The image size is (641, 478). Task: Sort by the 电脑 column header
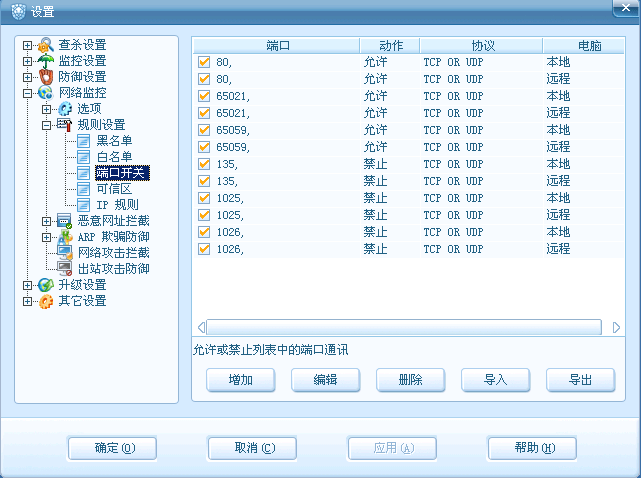(584, 46)
